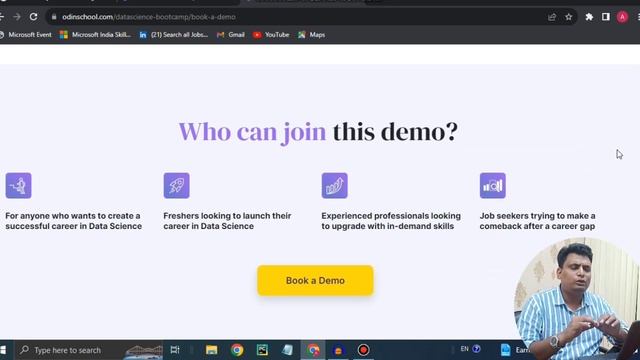
Task: Go forward with the browser arrow
Action: pos(17,17)
